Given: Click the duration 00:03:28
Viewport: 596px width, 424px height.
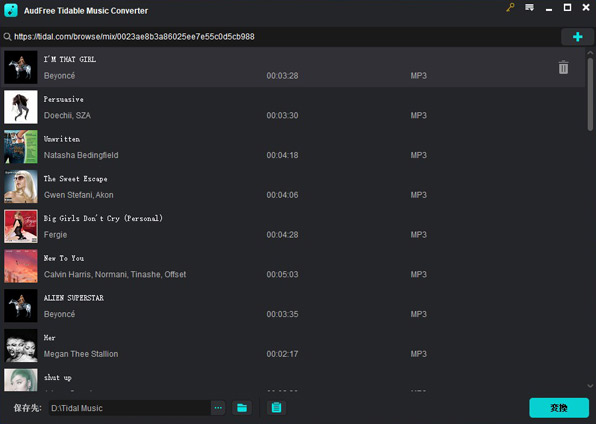Looking at the screenshot, I should 282,76.
